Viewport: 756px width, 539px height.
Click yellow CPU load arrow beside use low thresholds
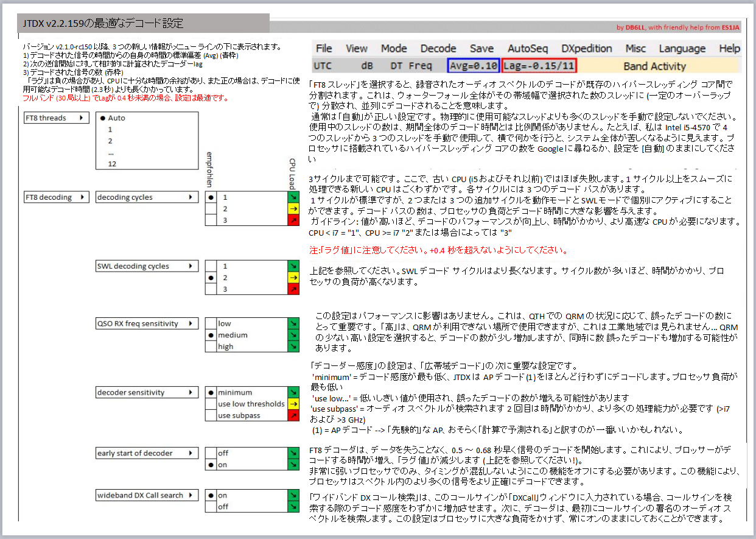click(x=293, y=404)
